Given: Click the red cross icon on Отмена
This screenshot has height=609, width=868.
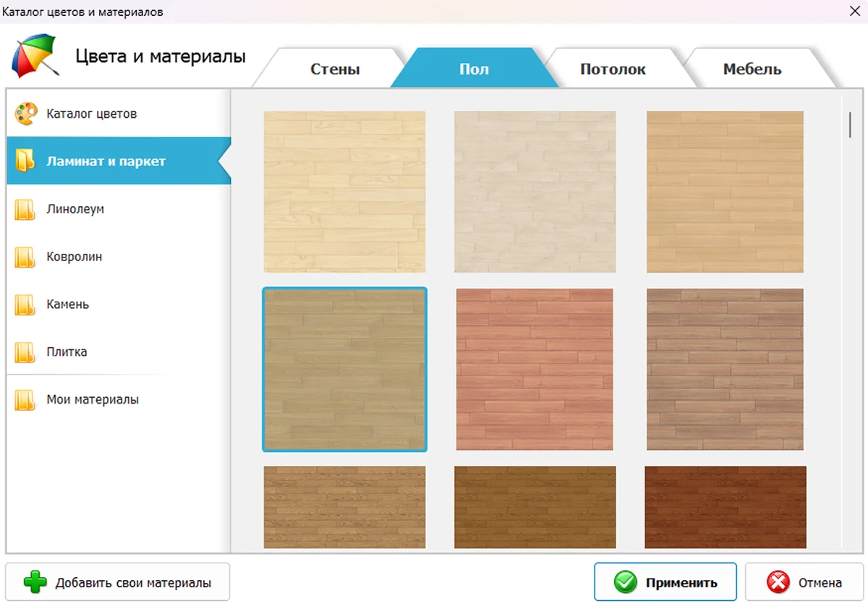Looking at the screenshot, I should (778, 582).
